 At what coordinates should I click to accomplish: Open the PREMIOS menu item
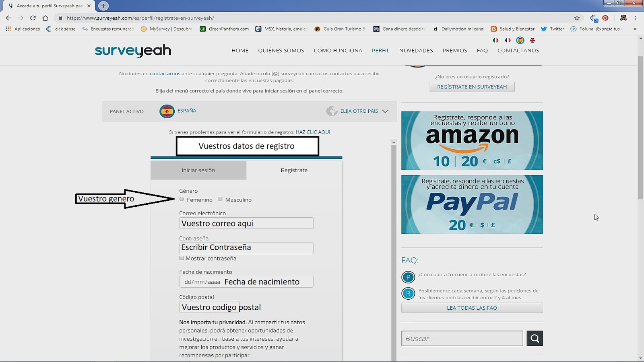[455, 50]
